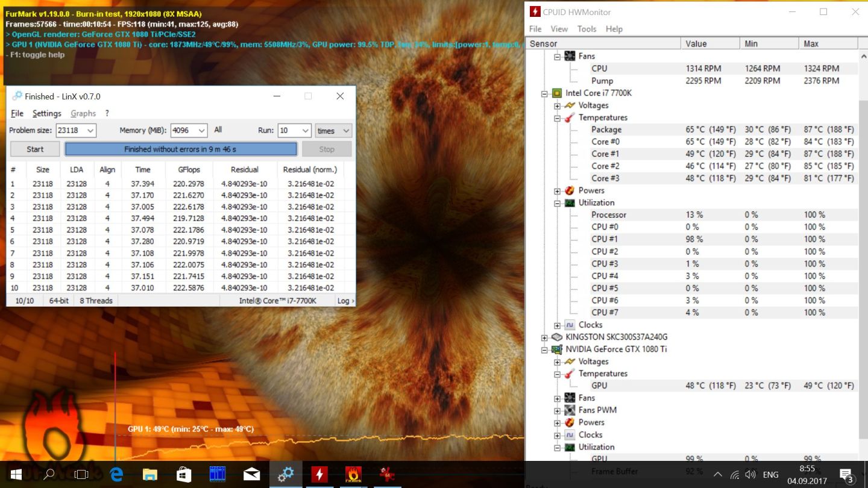The image size is (868, 488).
Task: Click the 'Finished without errors' progress bar
Action: coord(181,149)
